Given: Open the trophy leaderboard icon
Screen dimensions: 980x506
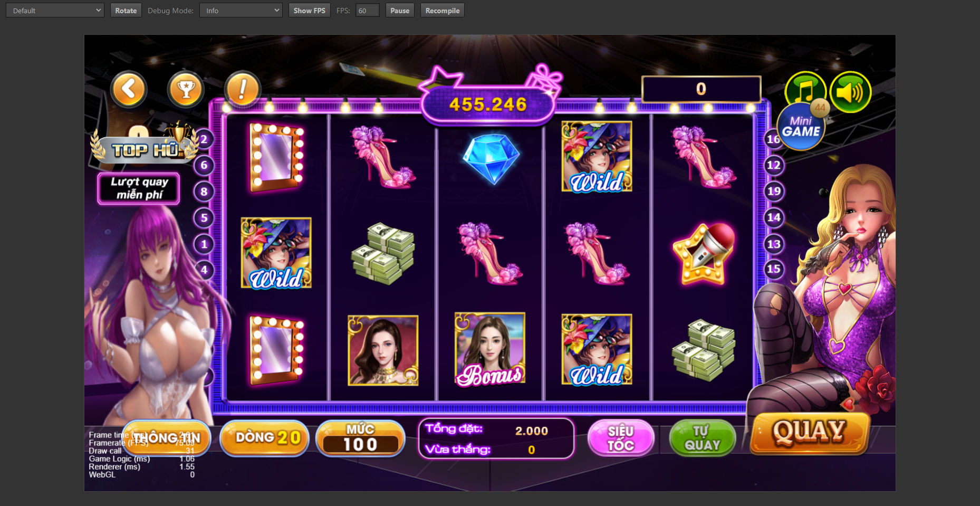Looking at the screenshot, I should tap(186, 89).
